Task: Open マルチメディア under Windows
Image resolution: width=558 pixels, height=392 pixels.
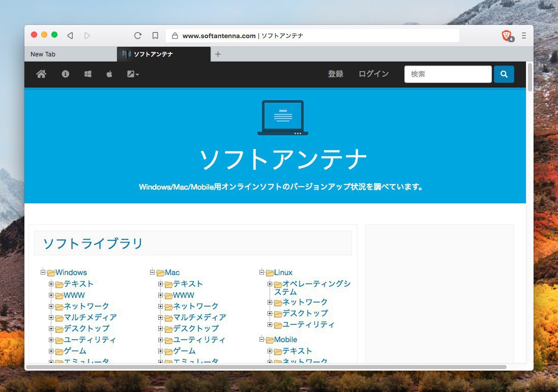Action: (91, 317)
